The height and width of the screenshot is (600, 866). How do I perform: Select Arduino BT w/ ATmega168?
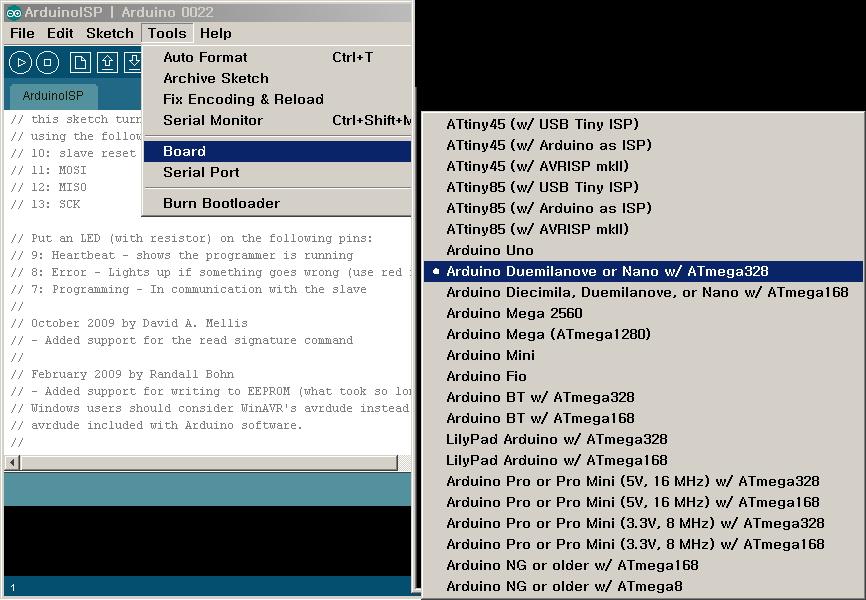coord(643,418)
